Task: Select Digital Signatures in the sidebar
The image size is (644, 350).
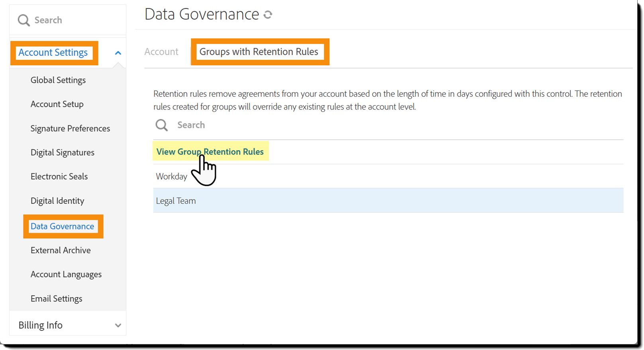Action: [63, 153]
